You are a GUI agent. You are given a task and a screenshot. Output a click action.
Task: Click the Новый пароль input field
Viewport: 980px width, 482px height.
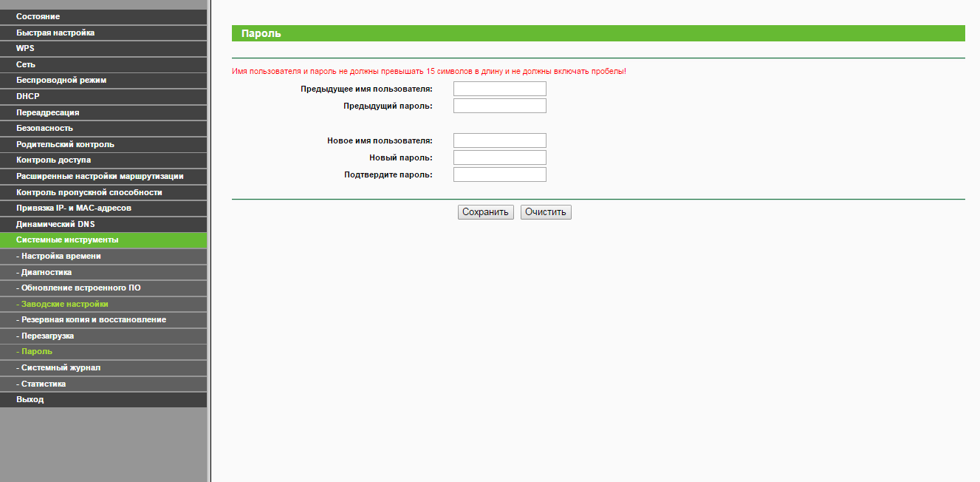point(499,157)
